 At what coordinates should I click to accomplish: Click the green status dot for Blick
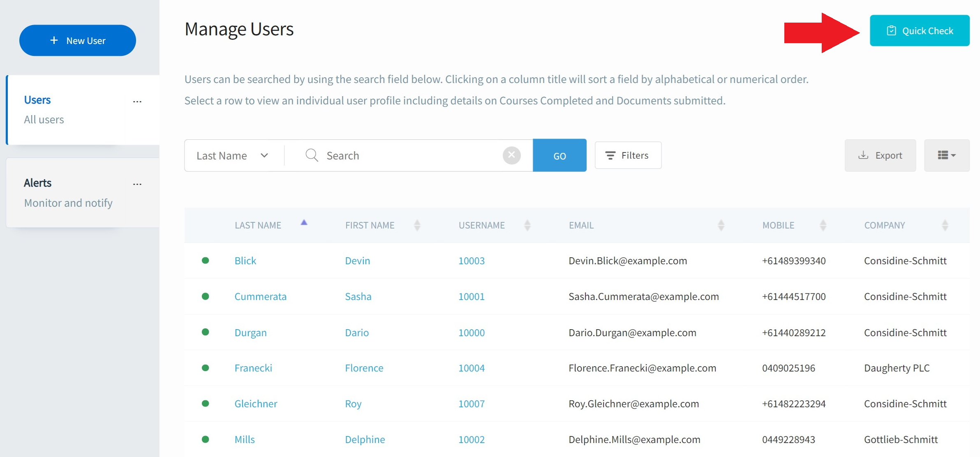[x=206, y=261]
